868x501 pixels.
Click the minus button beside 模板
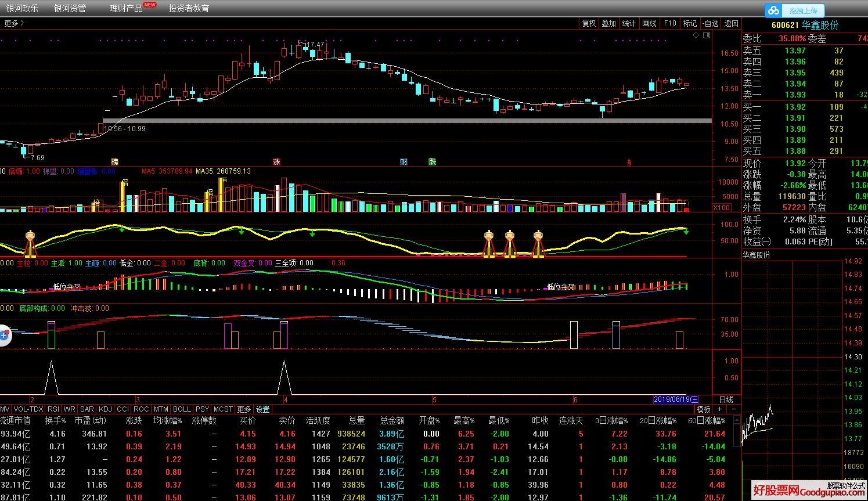point(734,409)
